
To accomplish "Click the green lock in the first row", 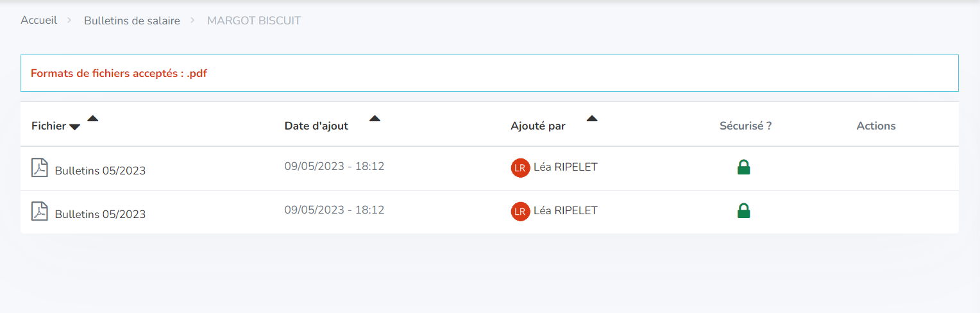I will (743, 167).
